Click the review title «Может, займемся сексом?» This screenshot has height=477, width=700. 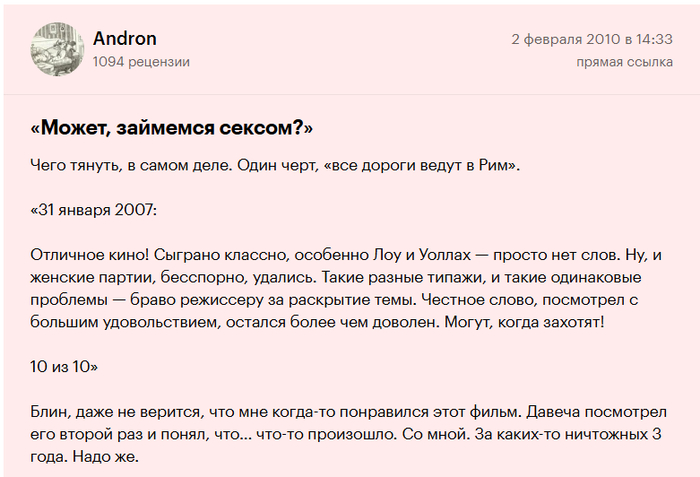point(172,129)
